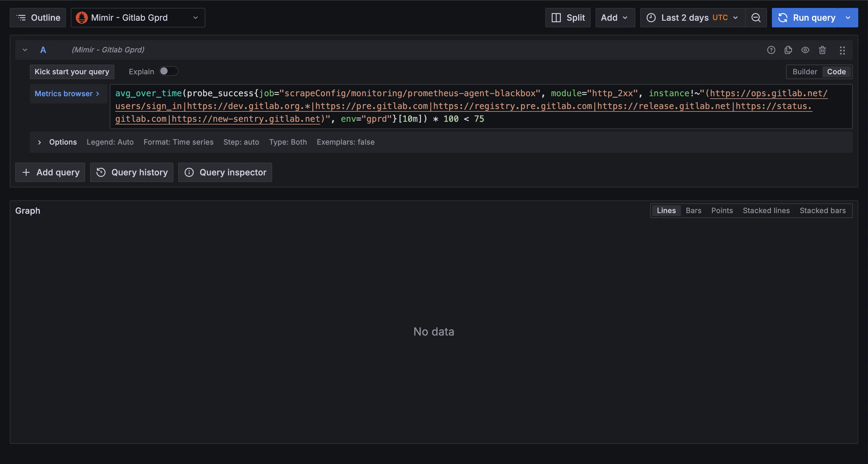Click Kick start your query button
Screen dimensions: 868x464
click(x=72, y=72)
